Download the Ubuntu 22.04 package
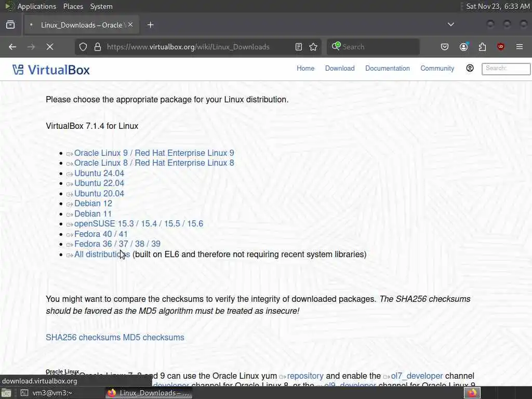This screenshot has width=532, height=399. click(x=99, y=183)
